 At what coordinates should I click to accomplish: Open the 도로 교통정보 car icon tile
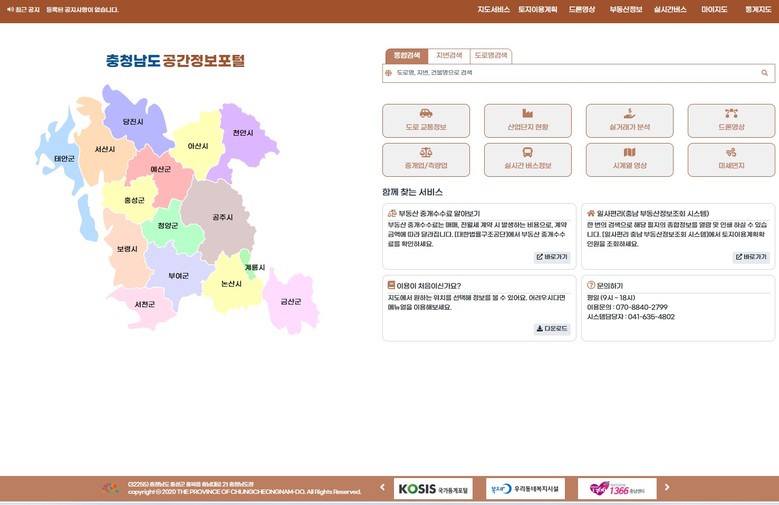tap(426, 120)
